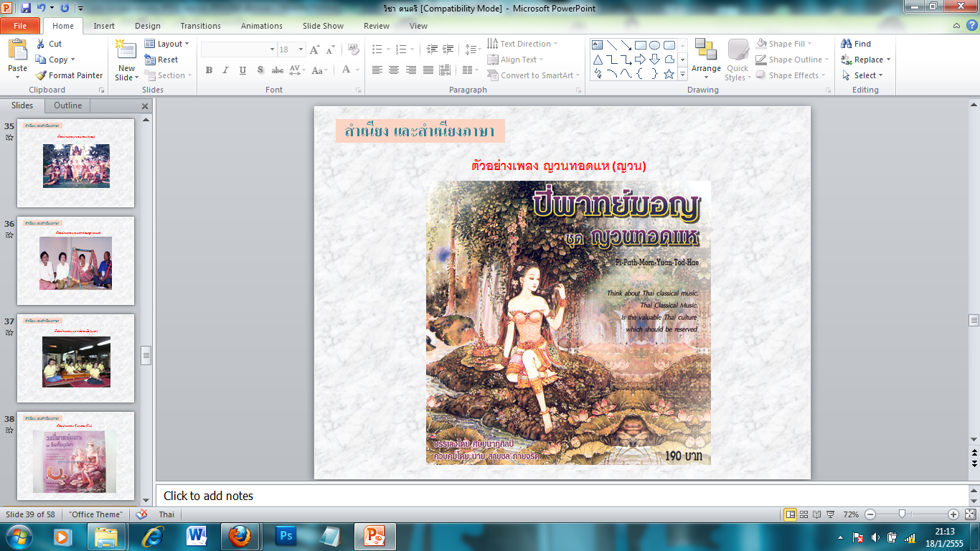The width and height of the screenshot is (980, 551).
Task: Toggle Bold formatting
Action: [x=209, y=70]
